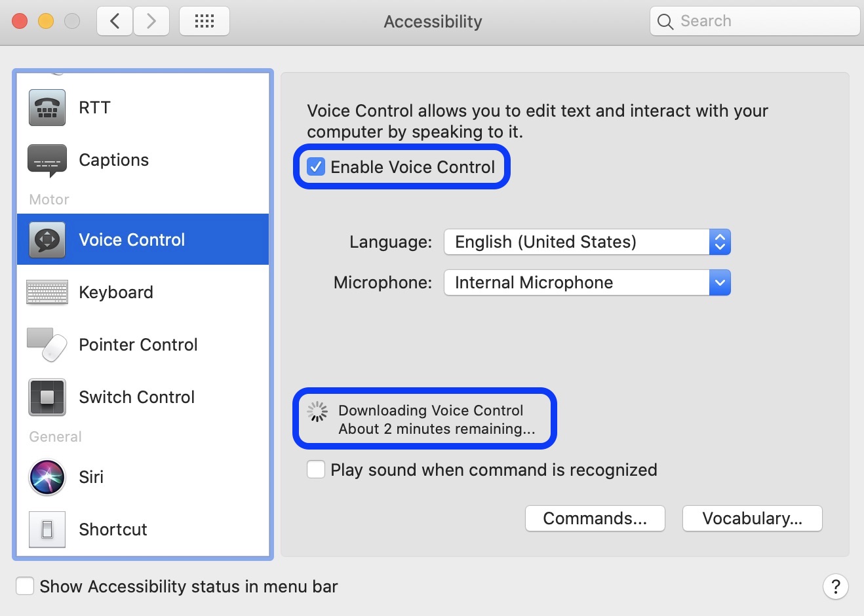Viewport: 864px width, 616px height.
Task: Enable play sound when command recognized
Action: click(x=316, y=469)
